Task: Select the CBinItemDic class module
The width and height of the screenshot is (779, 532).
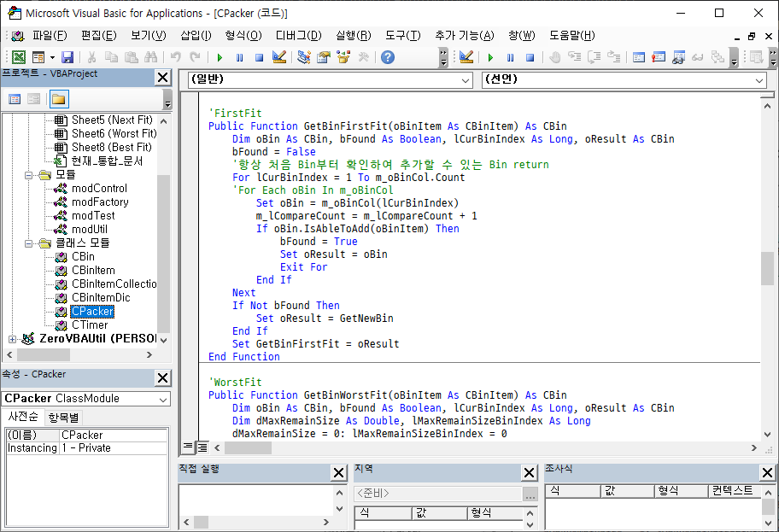Action: coord(101,297)
